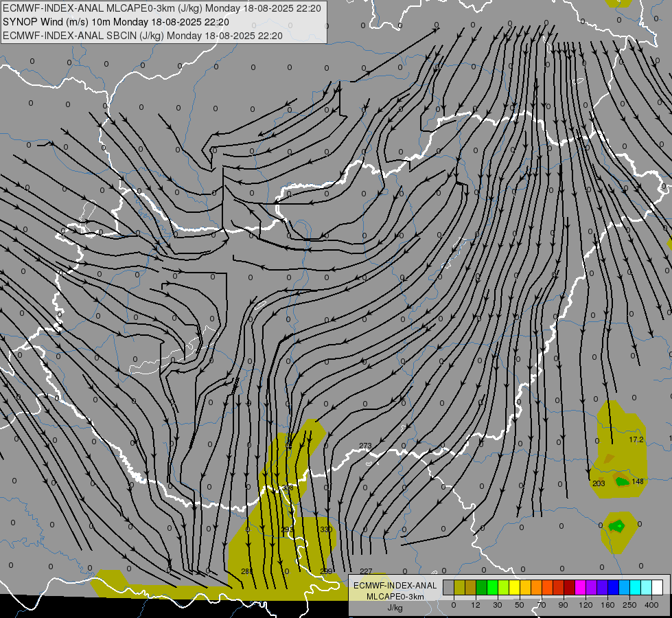Click the 50 tick label under color scale
The height and width of the screenshot is (618, 672).
pos(520,605)
